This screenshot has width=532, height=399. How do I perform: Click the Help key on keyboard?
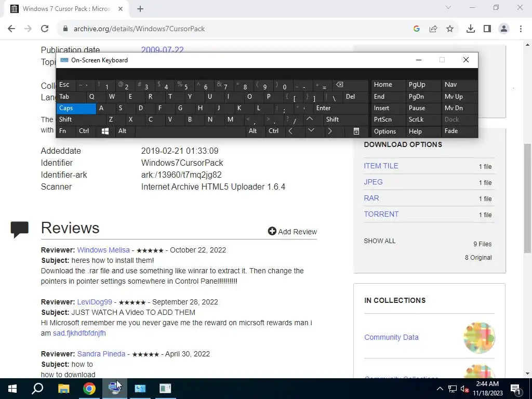tap(423, 131)
